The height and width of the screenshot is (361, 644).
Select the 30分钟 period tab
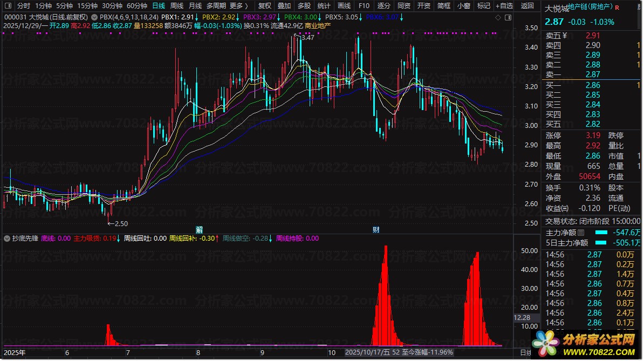coord(112,6)
